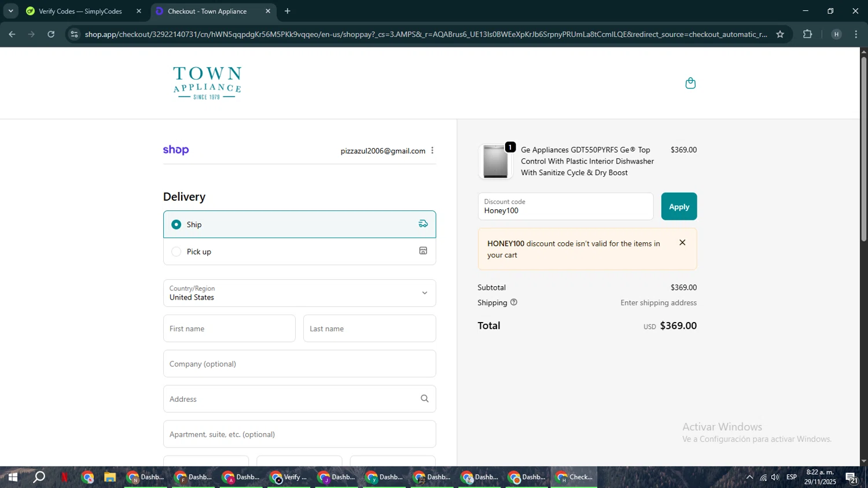
Task: Go back to the previous page
Action: tap(12, 34)
